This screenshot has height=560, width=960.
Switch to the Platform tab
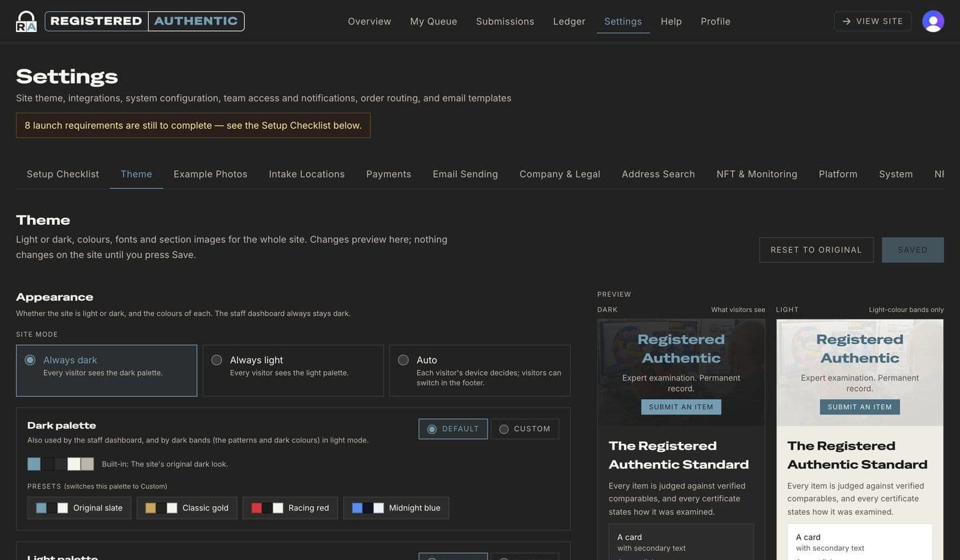coord(838,174)
